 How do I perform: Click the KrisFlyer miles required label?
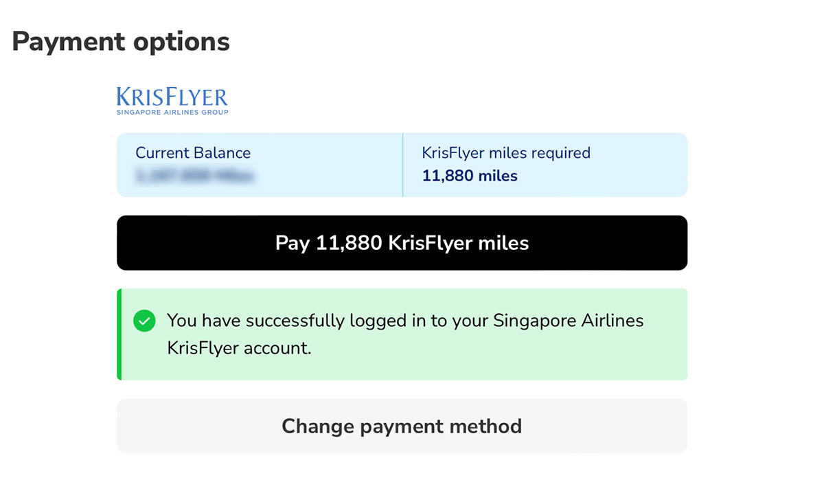[x=506, y=153]
